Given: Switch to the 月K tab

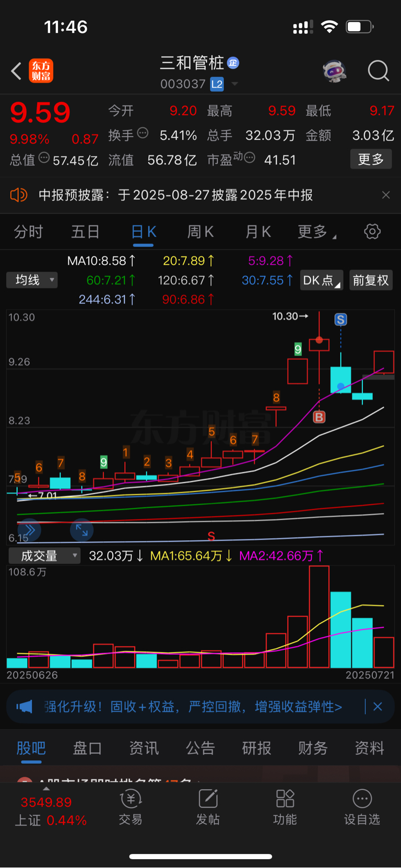Looking at the screenshot, I should point(258,232).
